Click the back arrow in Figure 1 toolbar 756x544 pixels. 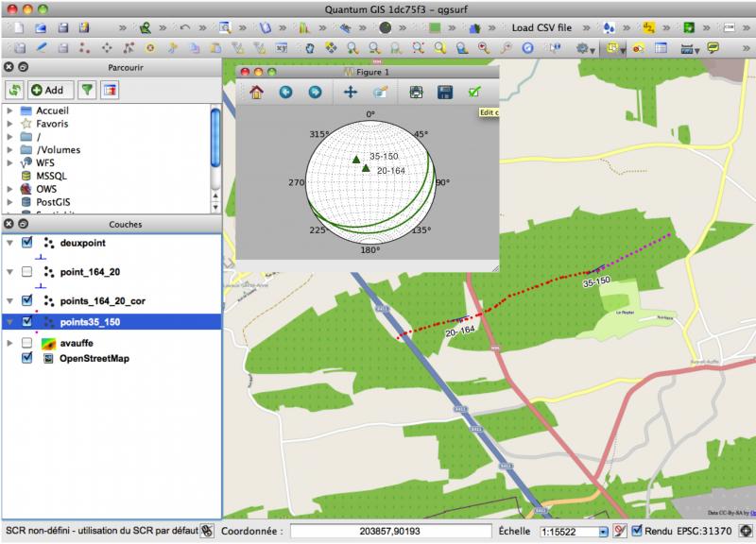285,93
